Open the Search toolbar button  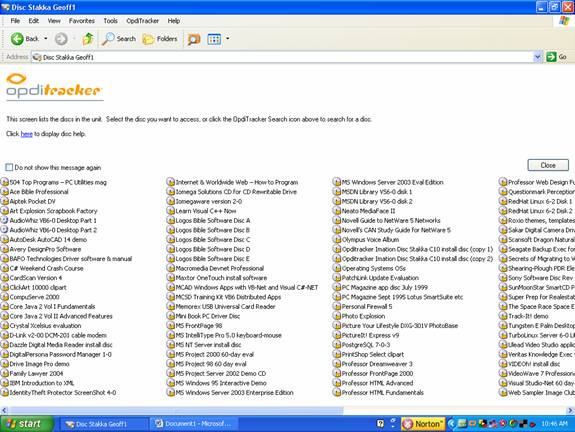tap(119, 39)
